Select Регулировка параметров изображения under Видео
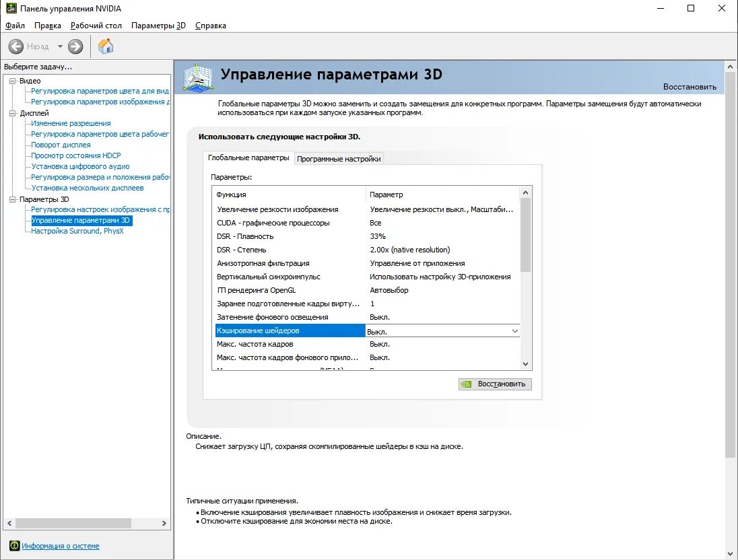Screen dimensions: 738x560 tap(100, 102)
